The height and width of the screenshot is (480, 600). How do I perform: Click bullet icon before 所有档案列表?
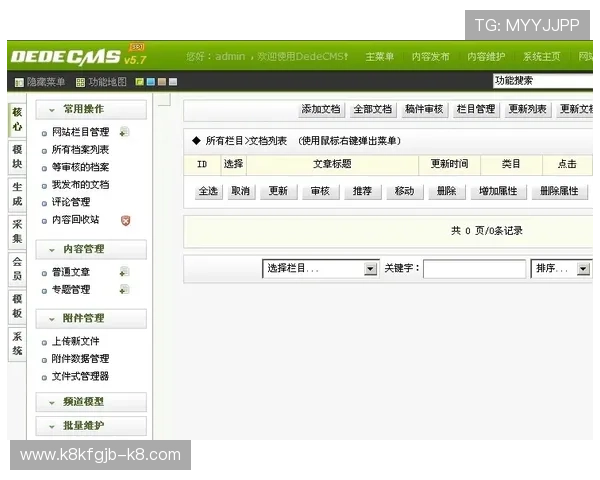click(44, 151)
